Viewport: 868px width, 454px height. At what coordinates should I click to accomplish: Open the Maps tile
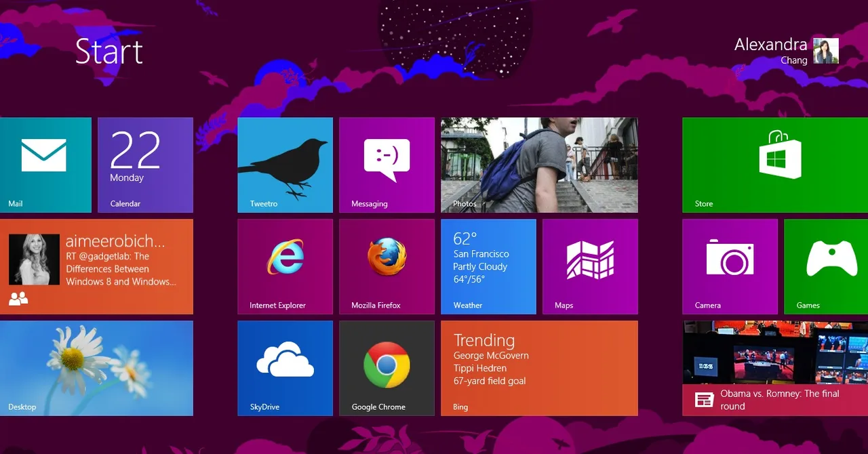click(590, 267)
